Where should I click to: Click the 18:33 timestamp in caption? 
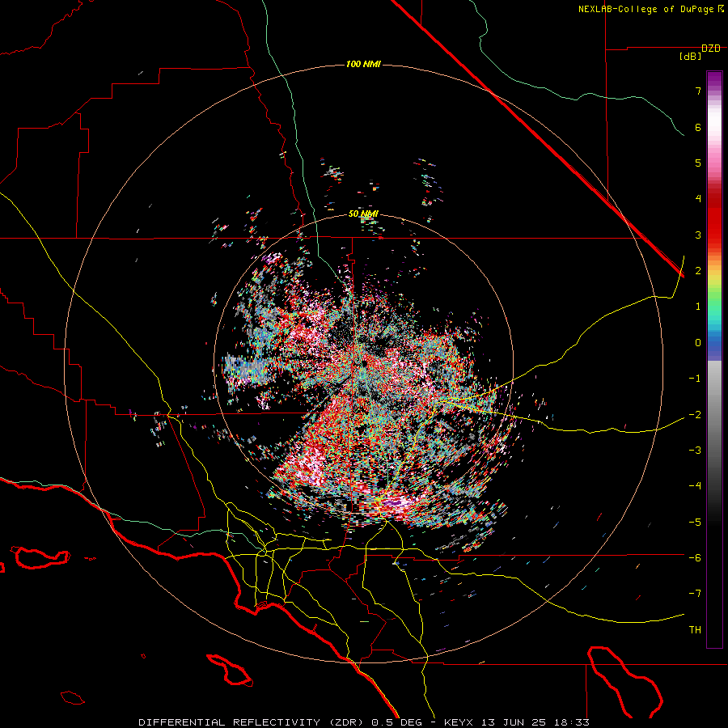click(x=570, y=722)
